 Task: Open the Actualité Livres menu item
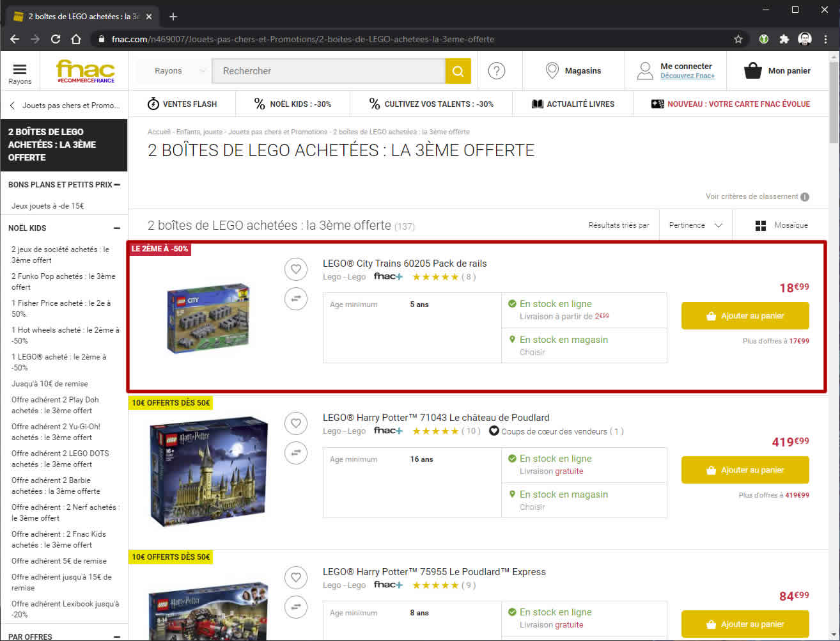click(573, 104)
